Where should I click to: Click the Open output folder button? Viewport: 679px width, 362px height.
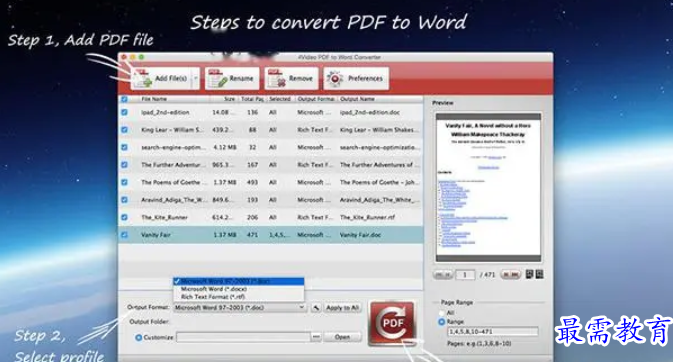click(342, 337)
